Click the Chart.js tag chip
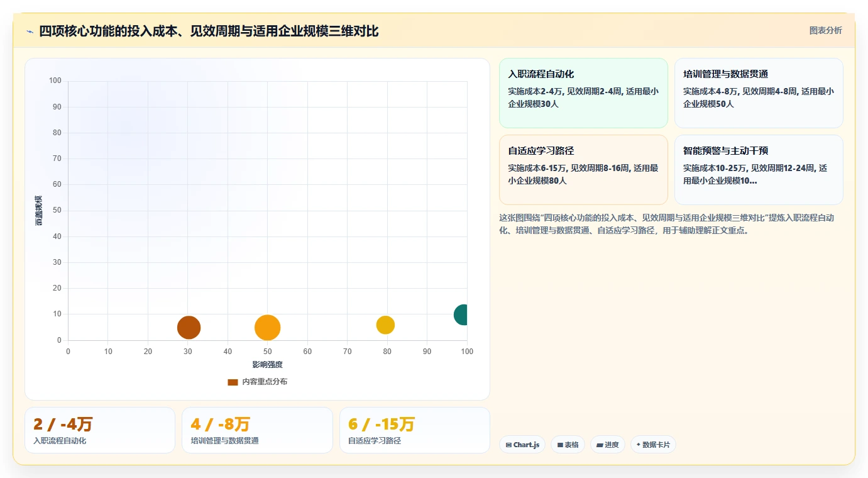Image resolution: width=868 pixels, height=478 pixels. tap(522, 445)
